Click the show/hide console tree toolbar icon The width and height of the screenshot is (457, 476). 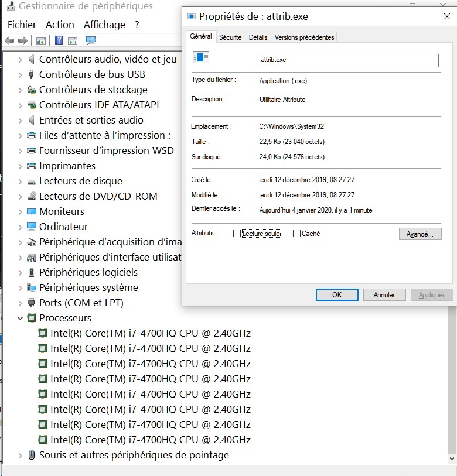click(x=40, y=40)
